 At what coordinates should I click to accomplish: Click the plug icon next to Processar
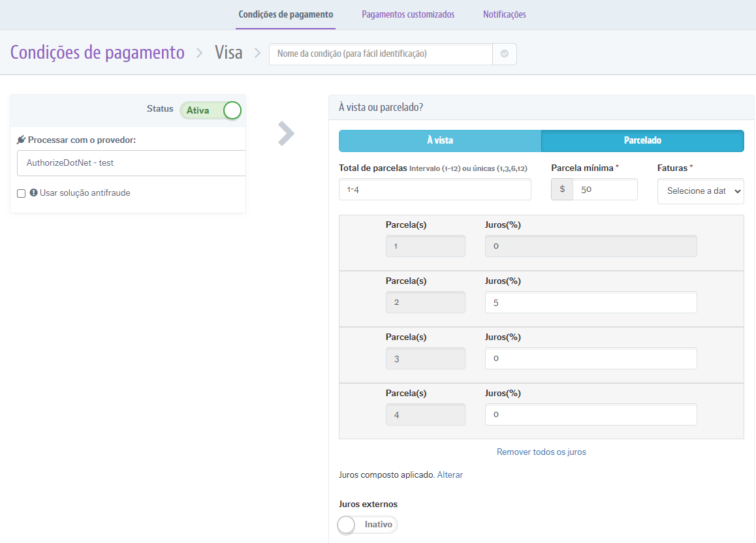[21, 140]
